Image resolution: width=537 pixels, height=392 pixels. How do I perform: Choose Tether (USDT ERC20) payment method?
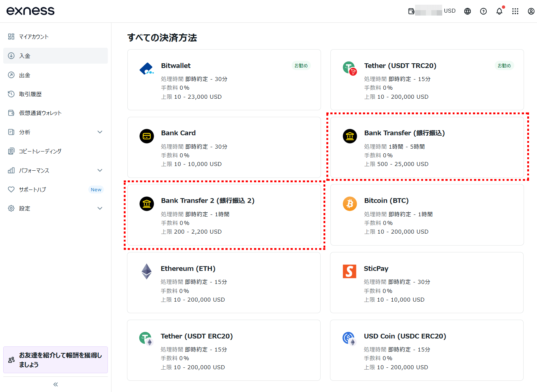point(224,350)
